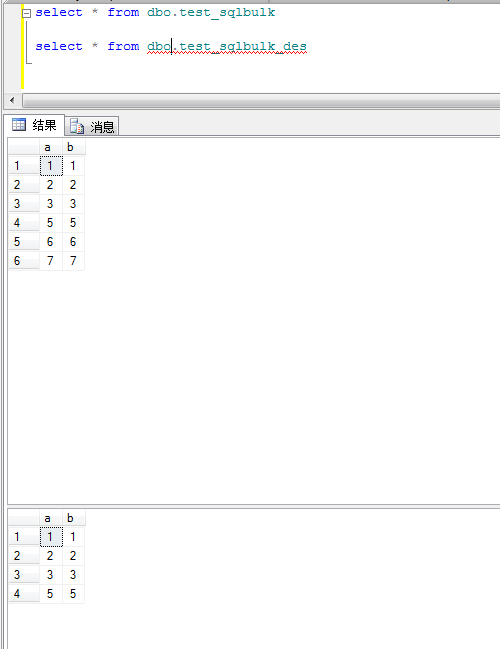Viewport: 500px width, 649px height.
Task: Select column header b in second result grid
Action: 74,518
